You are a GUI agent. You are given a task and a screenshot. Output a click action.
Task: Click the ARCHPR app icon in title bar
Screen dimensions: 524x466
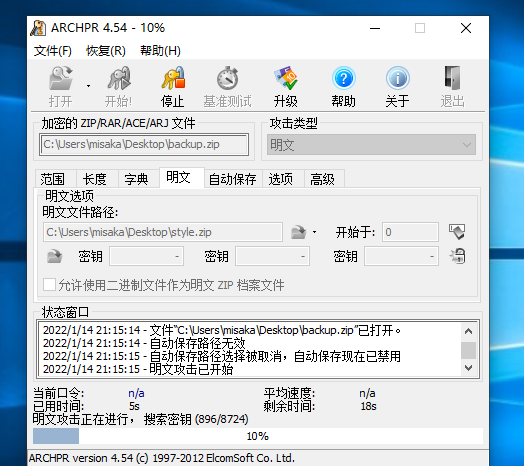click(x=38, y=28)
